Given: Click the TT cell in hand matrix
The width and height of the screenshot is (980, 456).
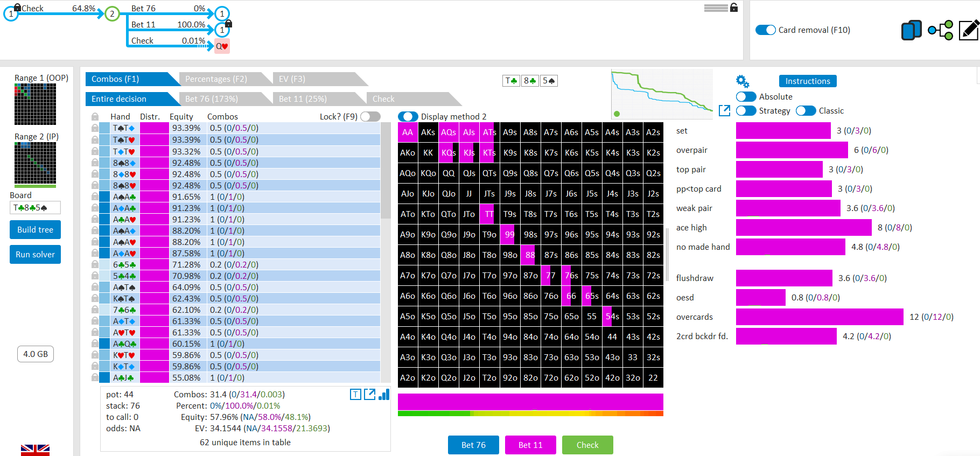Looking at the screenshot, I should [x=489, y=214].
